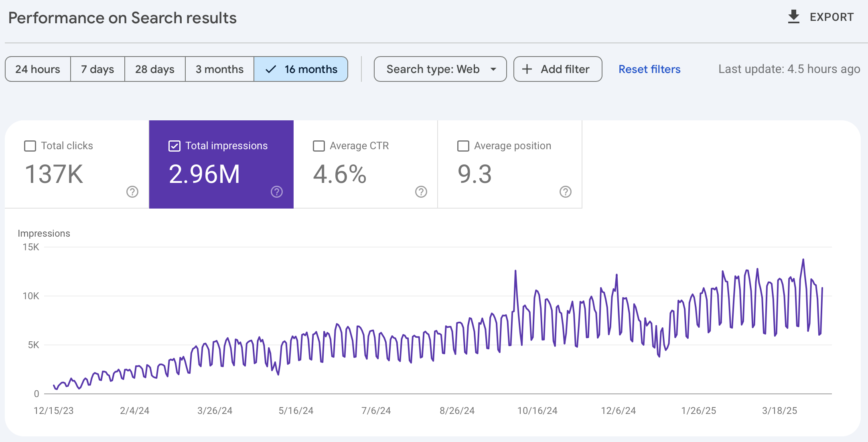The width and height of the screenshot is (868, 442).
Task: Open help icon on Total impressions card
Action: [x=277, y=192]
